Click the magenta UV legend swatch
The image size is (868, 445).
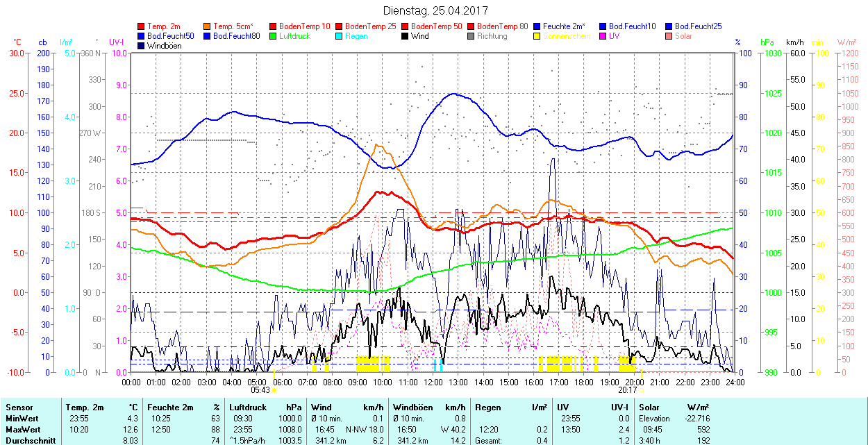pos(603,36)
